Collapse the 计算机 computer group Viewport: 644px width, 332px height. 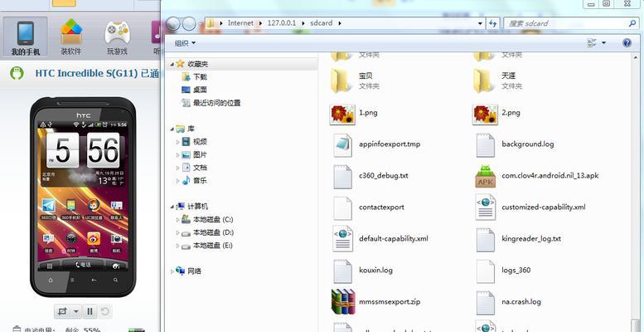(x=172, y=207)
